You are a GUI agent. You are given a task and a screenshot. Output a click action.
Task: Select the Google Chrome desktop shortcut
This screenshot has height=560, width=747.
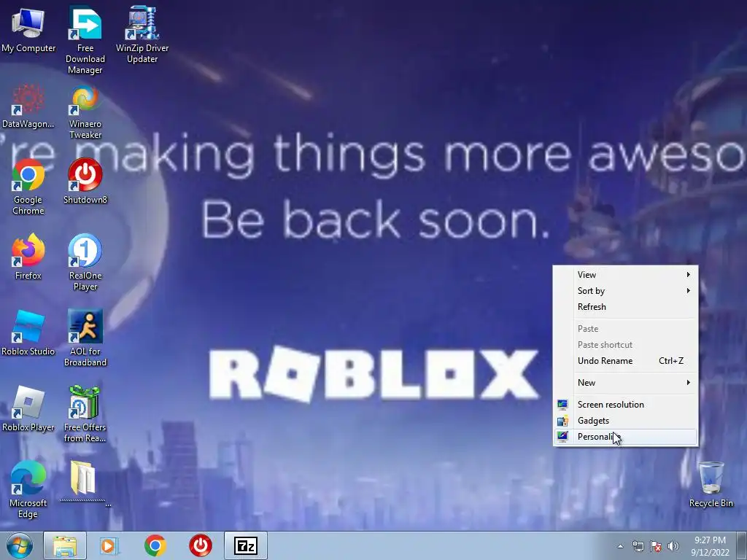pyautogui.click(x=28, y=187)
